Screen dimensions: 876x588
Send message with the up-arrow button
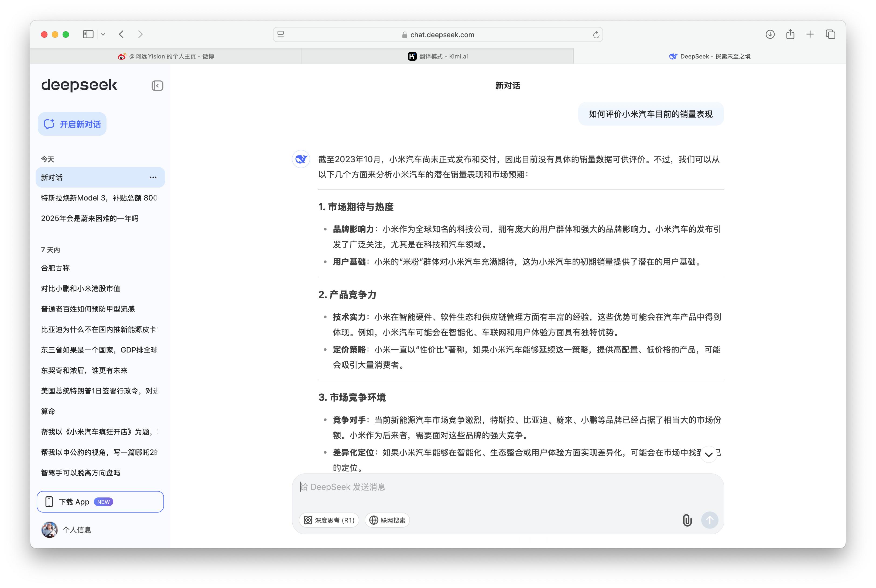tap(710, 520)
